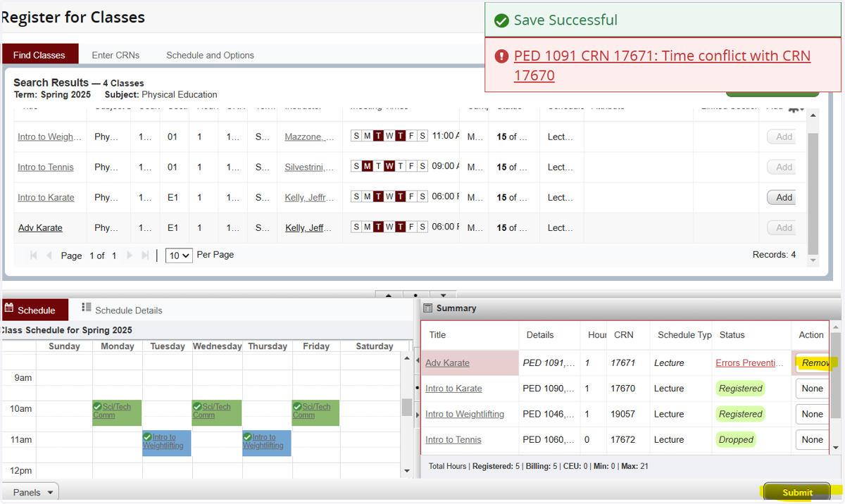
Task: Click the Records: 4 text
Action: click(774, 254)
